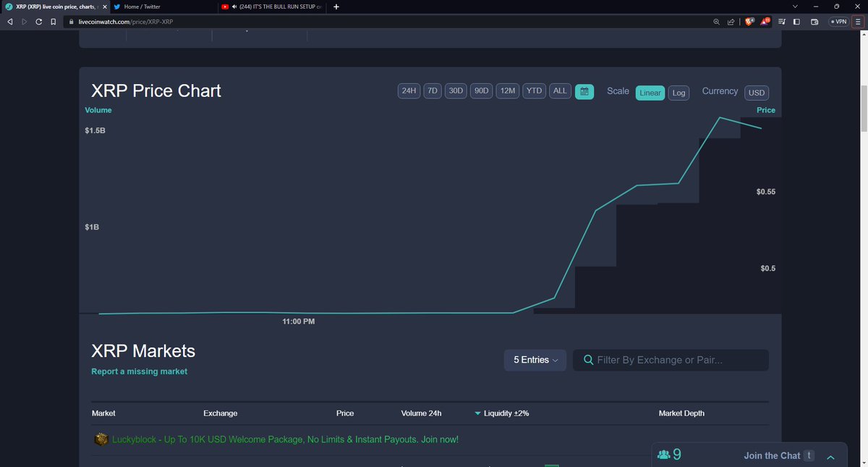This screenshot has height=467, width=868.
Task: Set chart range to ALL
Action: click(x=560, y=91)
